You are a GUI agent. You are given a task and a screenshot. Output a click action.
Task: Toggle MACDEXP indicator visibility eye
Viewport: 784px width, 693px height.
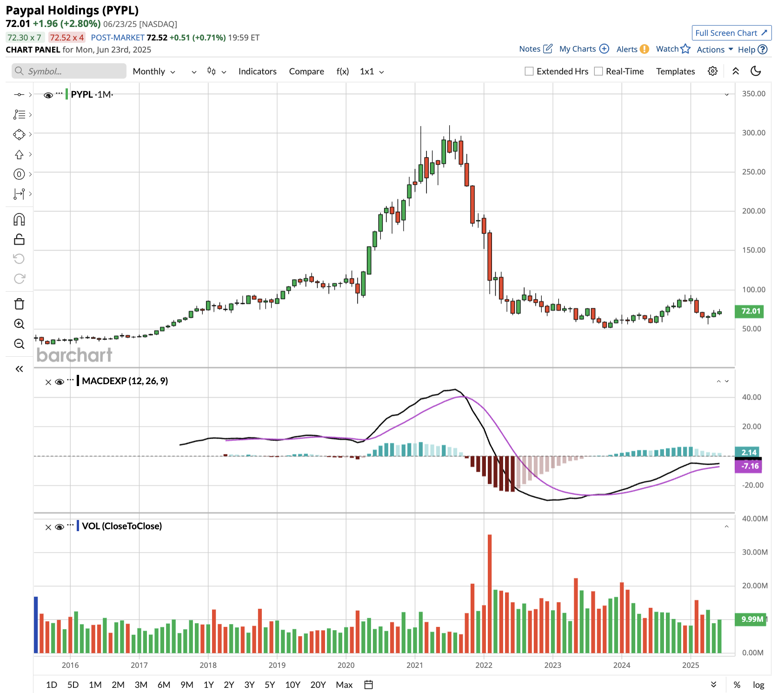point(59,382)
